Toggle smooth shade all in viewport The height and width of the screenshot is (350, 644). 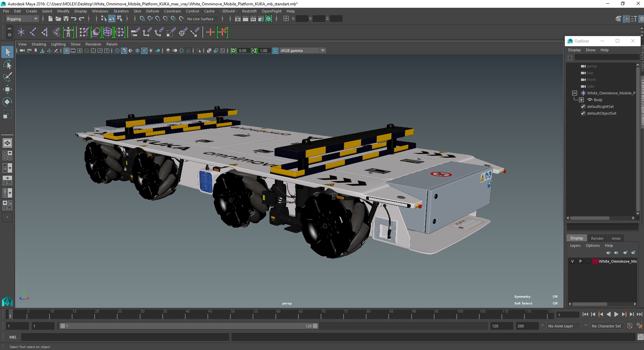pos(124,51)
